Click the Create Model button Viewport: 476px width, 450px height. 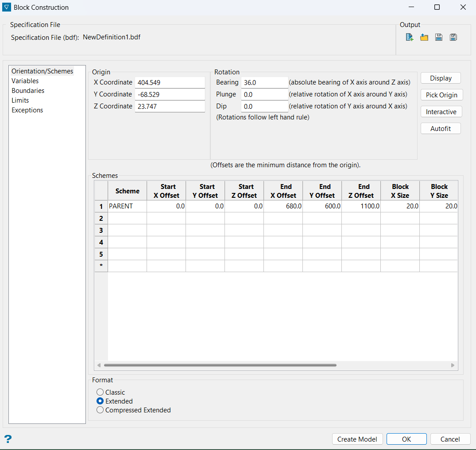click(x=357, y=439)
